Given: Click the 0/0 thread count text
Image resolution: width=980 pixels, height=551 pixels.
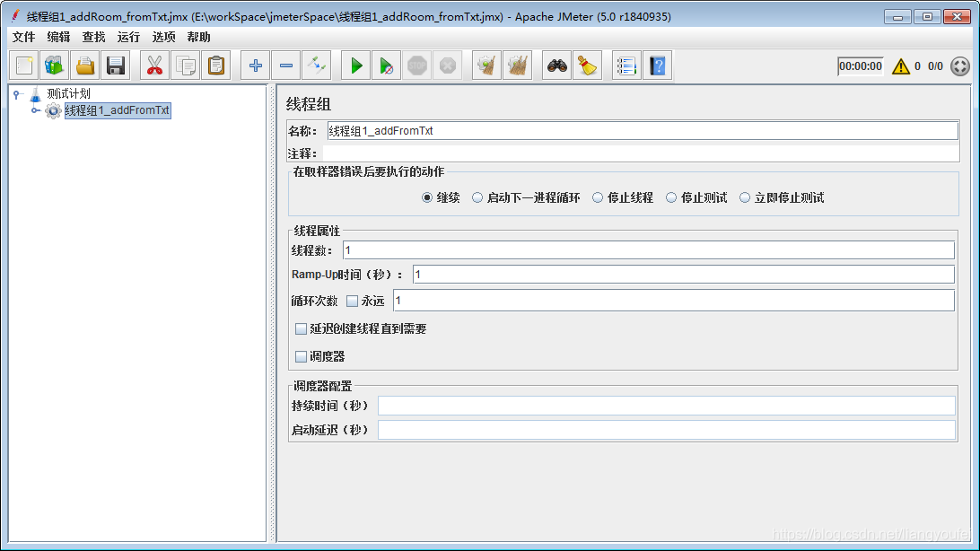Looking at the screenshot, I should 935,66.
